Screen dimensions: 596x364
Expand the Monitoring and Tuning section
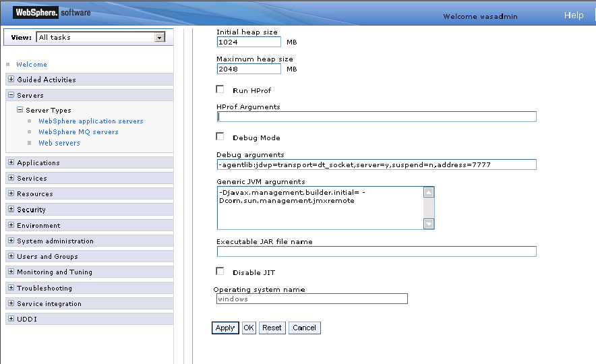pyautogui.click(x=11, y=272)
